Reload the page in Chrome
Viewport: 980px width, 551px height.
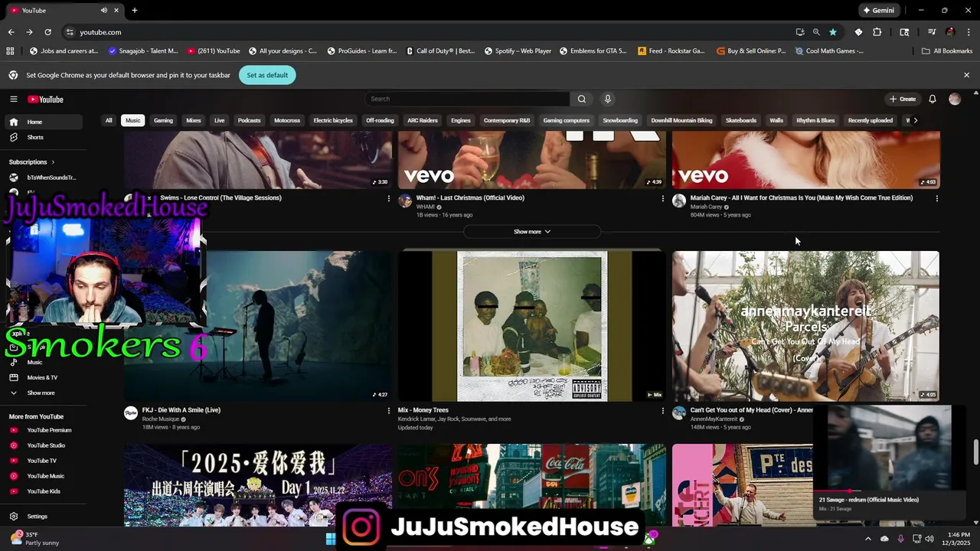tap(47, 32)
